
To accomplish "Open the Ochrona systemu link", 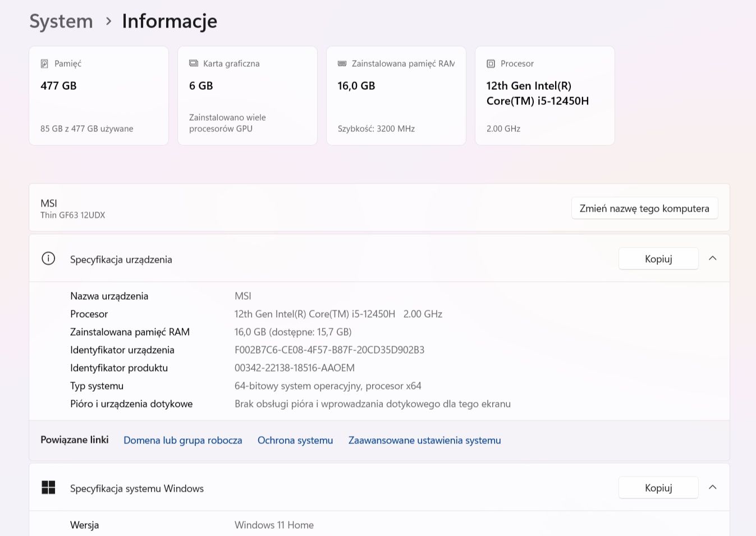I will pyautogui.click(x=295, y=441).
